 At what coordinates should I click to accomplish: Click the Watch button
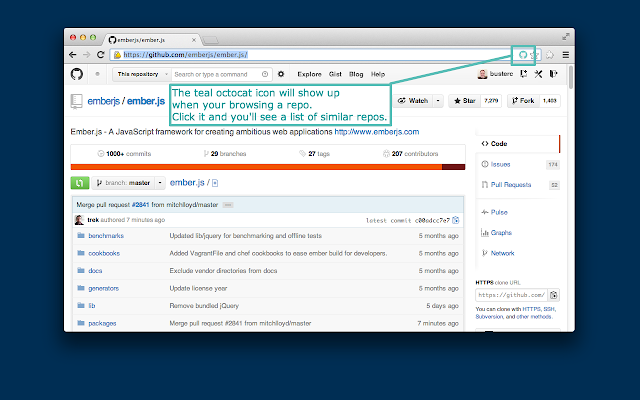(x=413, y=101)
